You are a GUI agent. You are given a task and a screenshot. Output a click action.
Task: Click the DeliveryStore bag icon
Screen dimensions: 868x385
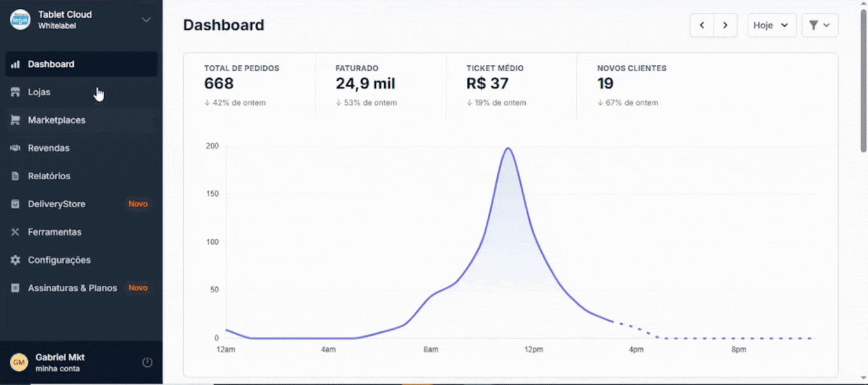(x=15, y=204)
